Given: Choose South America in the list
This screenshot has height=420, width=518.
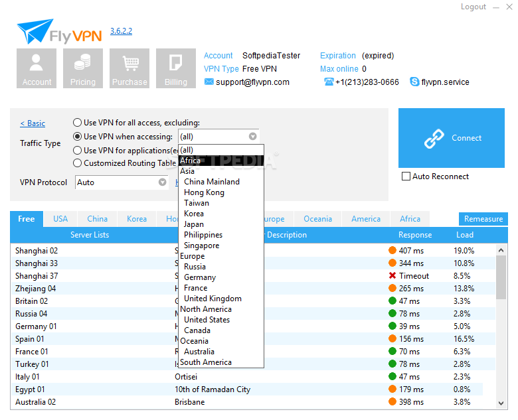Looking at the screenshot, I should (x=221, y=362).
